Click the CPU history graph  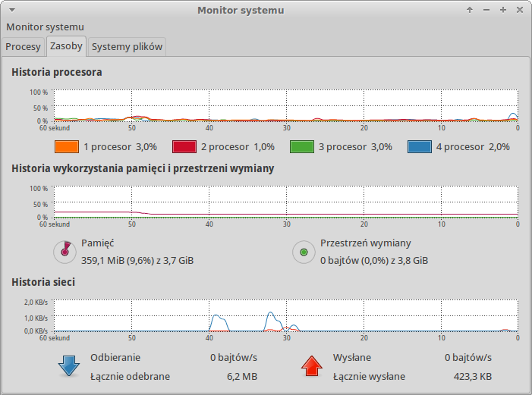coord(285,106)
